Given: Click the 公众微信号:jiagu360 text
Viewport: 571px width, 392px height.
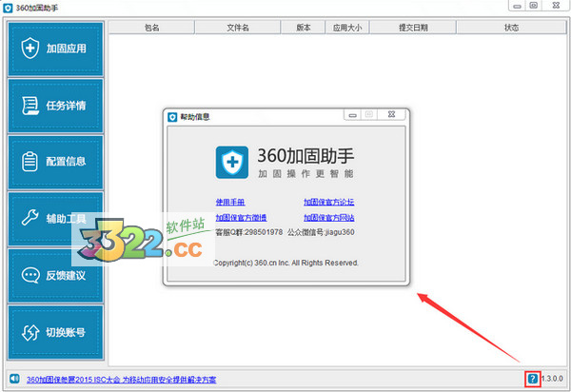Looking at the screenshot, I should tap(321, 232).
